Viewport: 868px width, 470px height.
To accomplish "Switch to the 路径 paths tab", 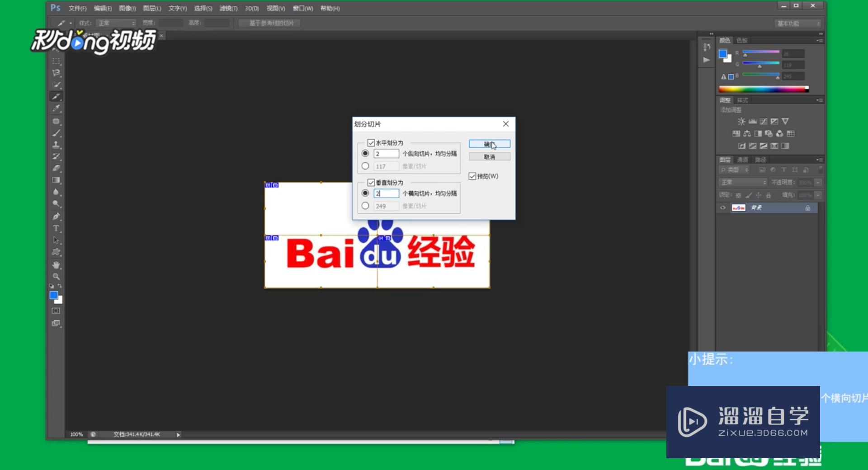I will (760, 160).
